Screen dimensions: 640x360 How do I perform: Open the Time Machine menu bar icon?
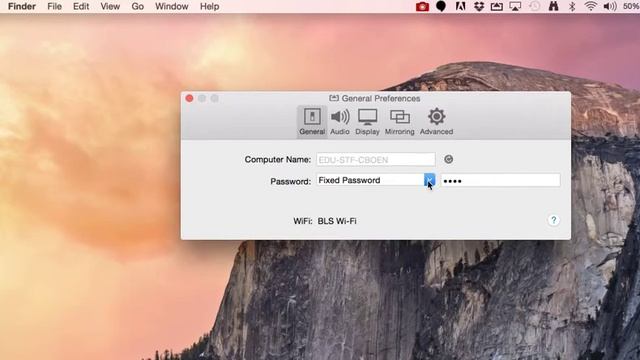[x=534, y=7]
